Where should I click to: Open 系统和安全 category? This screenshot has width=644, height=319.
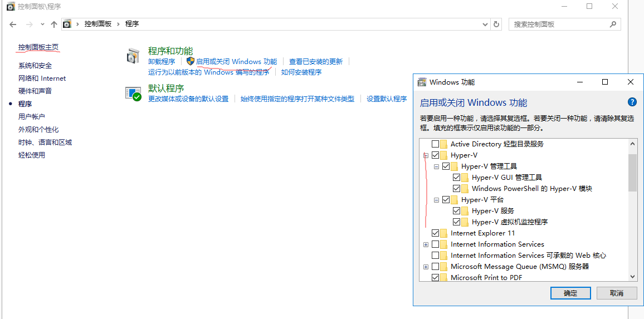tap(35, 66)
